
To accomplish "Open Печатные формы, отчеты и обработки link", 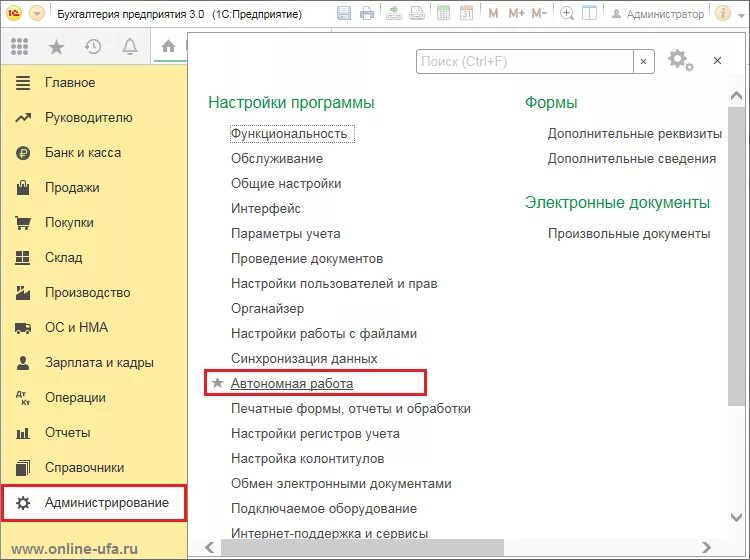I will (x=351, y=408).
